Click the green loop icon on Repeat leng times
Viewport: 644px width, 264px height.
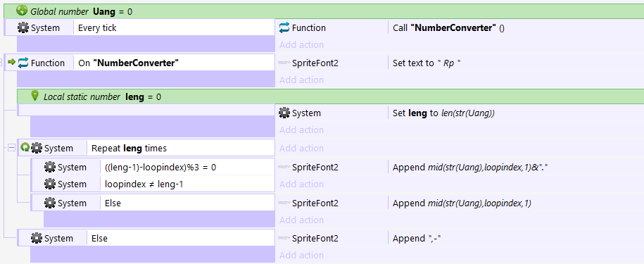coord(25,147)
